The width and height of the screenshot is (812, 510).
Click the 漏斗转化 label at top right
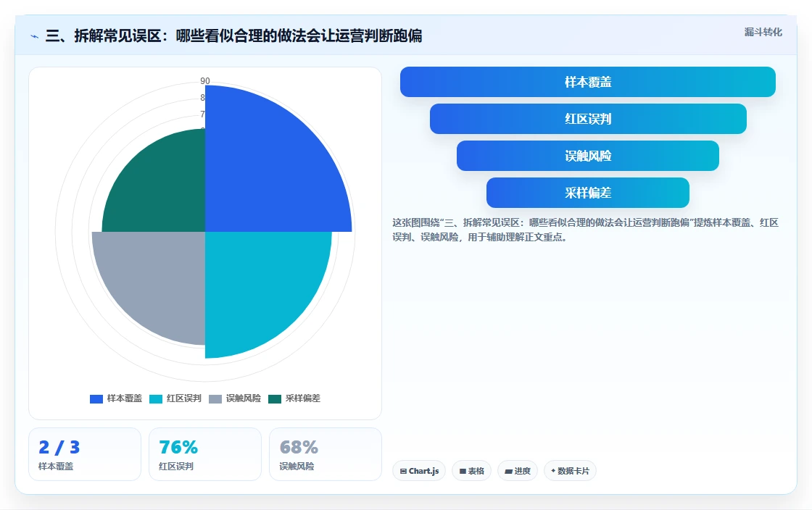(763, 32)
